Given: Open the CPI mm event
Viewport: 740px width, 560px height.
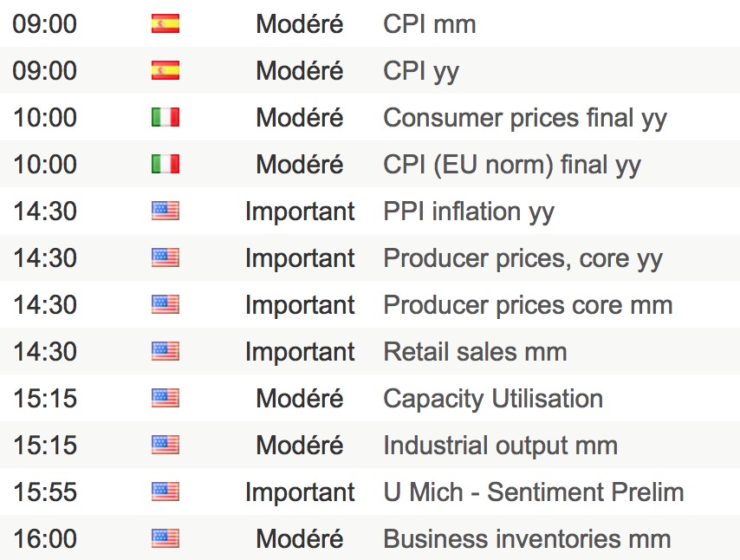Looking at the screenshot, I should 429,23.
